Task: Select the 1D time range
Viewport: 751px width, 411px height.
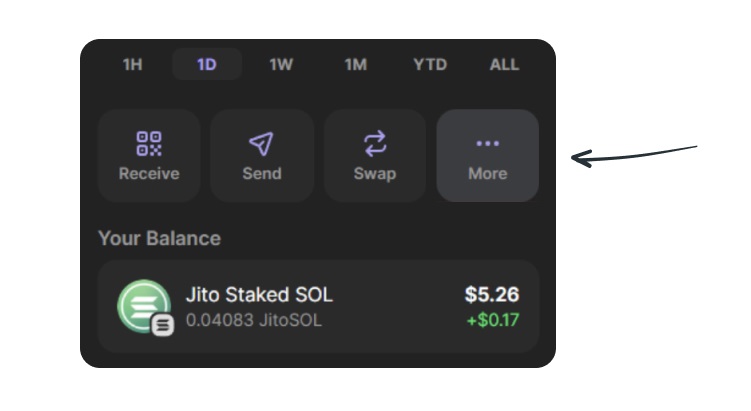Action: point(207,64)
